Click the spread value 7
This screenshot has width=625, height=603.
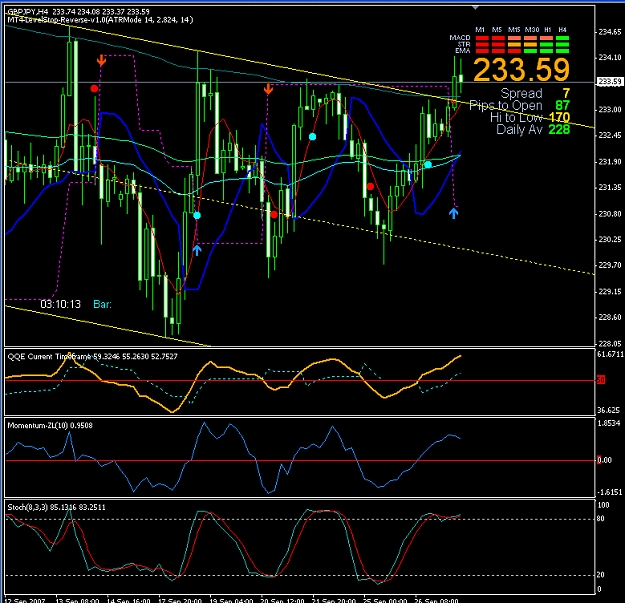pos(566,93)
